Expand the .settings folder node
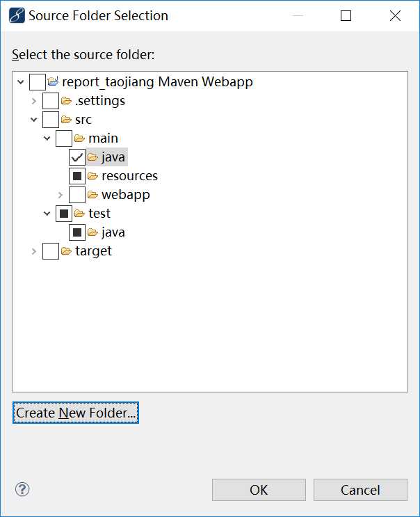Viewport: 420px width, 517px height. tap(33, 101)
